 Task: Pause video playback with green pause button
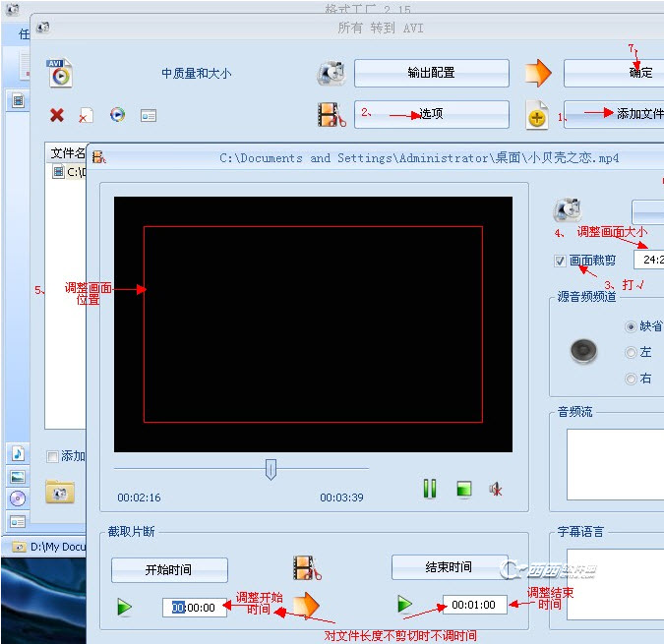click(430, 489)
